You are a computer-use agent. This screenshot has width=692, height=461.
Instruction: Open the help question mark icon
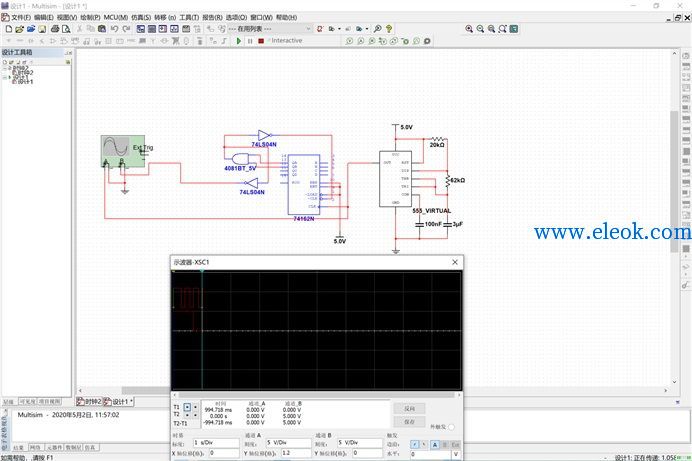point(389,29)
